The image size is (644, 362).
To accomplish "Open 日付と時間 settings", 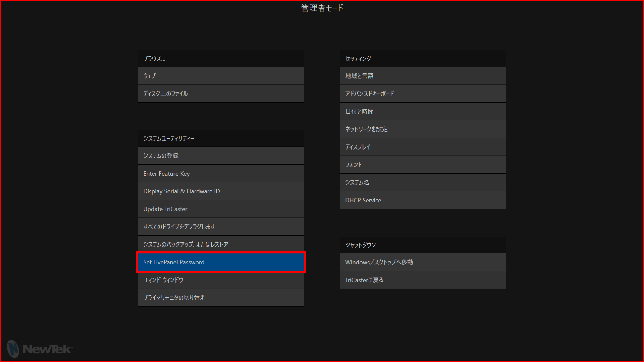I will 423,111.
